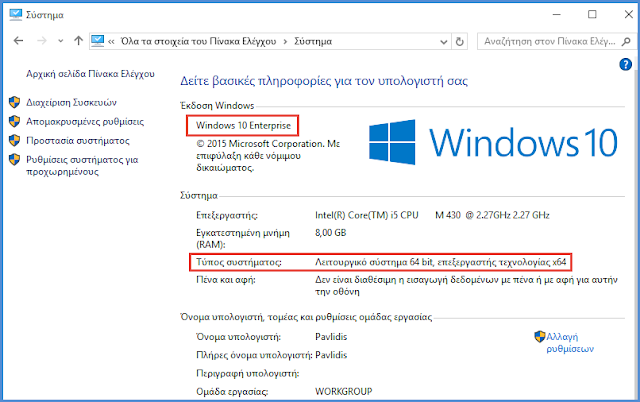The image size is (640, 402).
Task: Click the WORKGROUP value
Action: point(344,392)
